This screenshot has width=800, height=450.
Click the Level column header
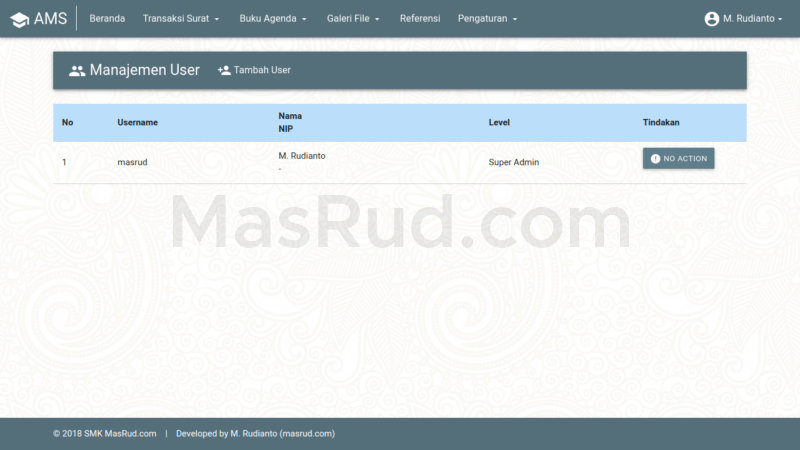point(499,122)
